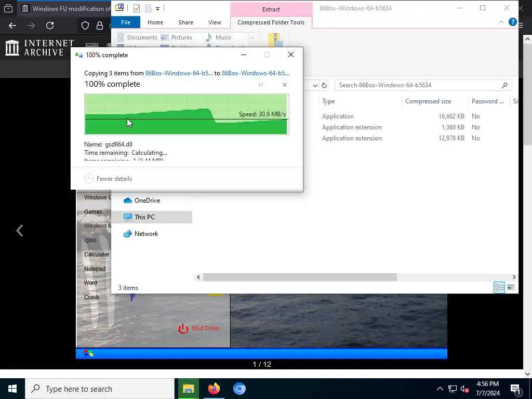
Task: Click the Firefox back arrow button
Action: tap(12, 25)
